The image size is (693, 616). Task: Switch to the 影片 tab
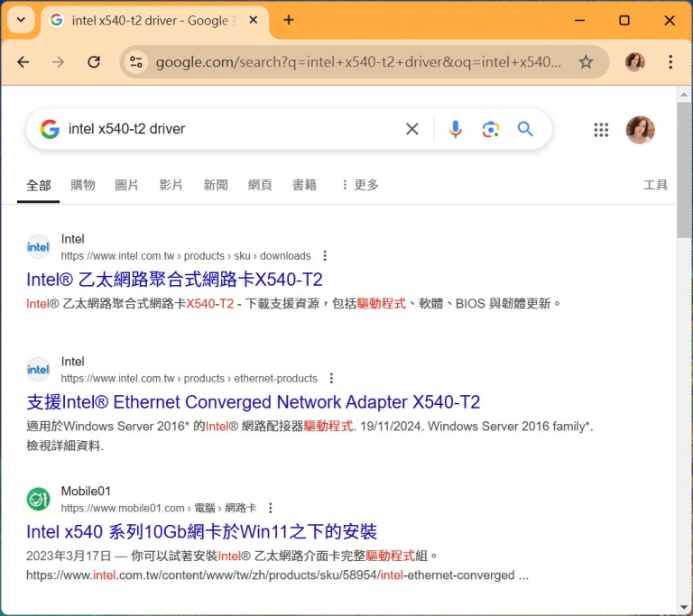click(171, 185)
